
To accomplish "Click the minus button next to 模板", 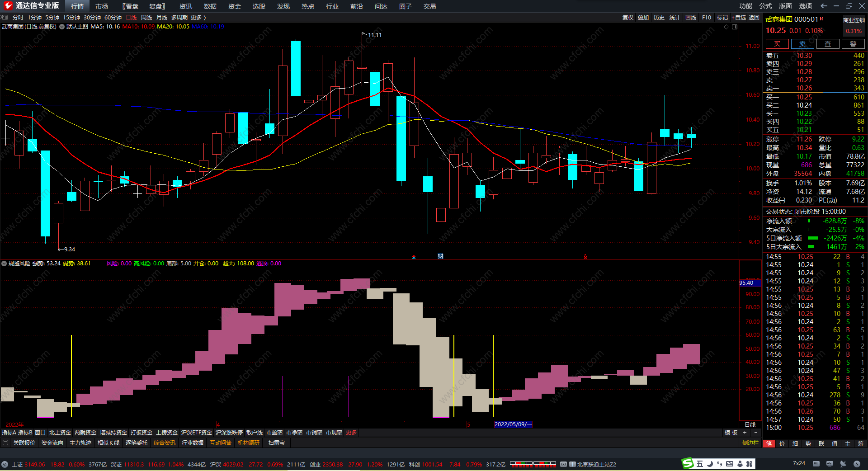I will click(755, 433).
